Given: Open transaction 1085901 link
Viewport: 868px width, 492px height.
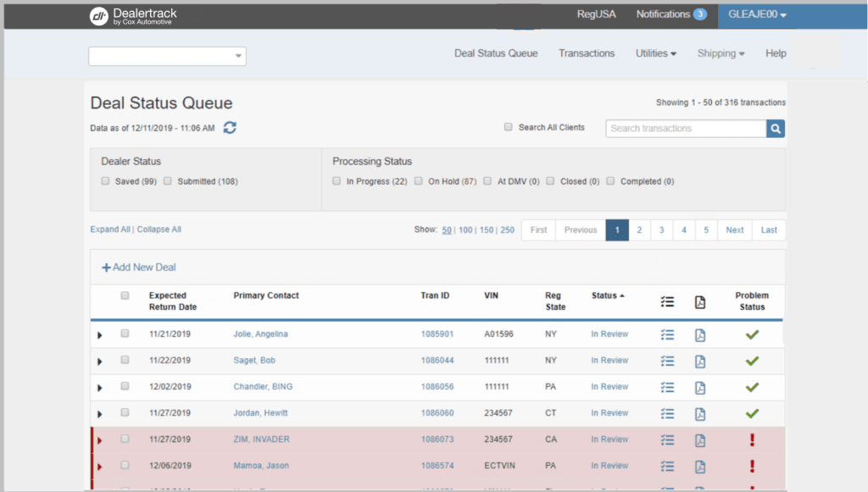Looking at the screenshot, I should (x=437, y=334).
